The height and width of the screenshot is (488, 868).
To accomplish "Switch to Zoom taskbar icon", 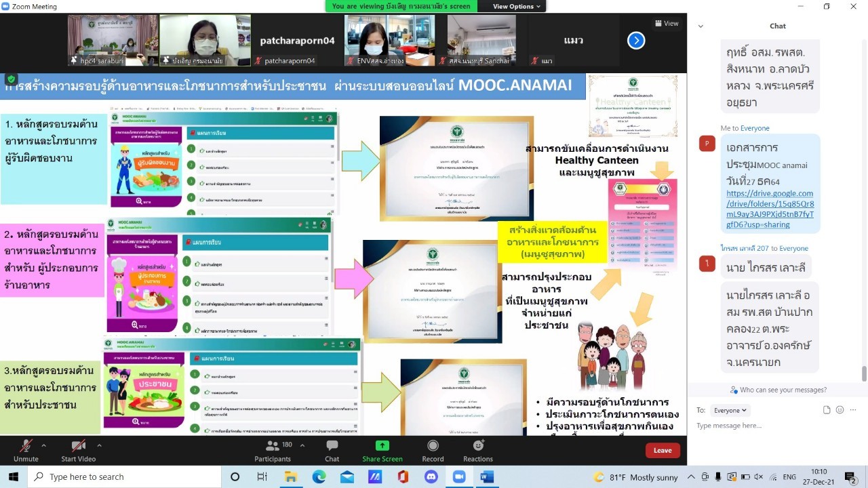I will click(458, 477).
